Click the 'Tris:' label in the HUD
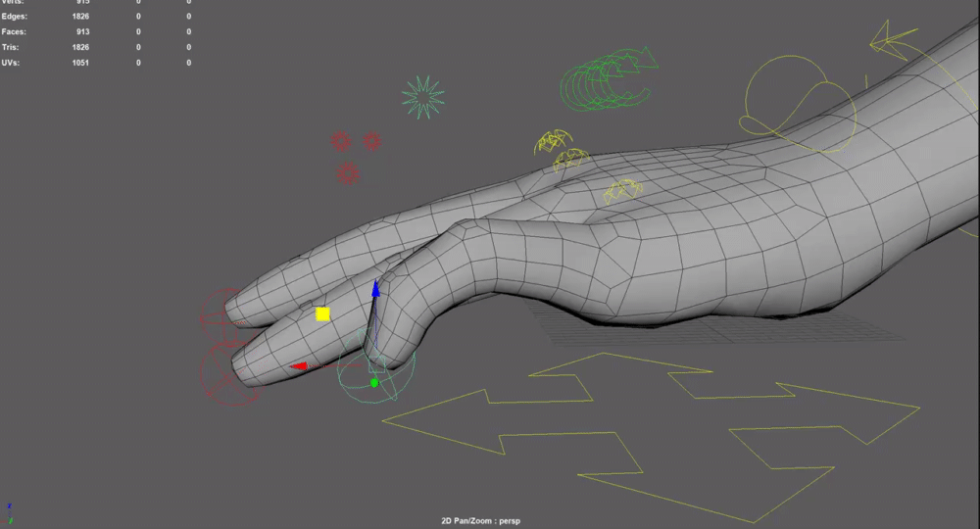This screenshot has height=529, width=980. pyautogui.click(x=10, y=47)
